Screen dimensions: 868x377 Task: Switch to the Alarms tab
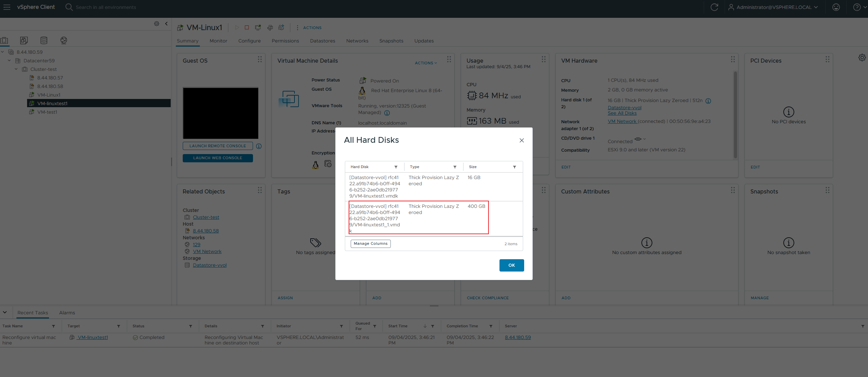(67, 313)
